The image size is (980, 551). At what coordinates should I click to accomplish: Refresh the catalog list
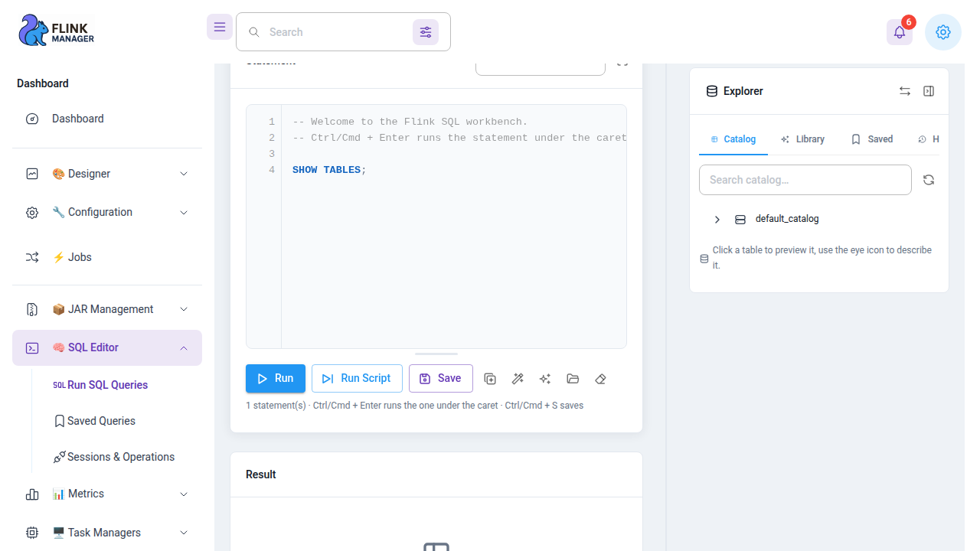click(929, 180)
